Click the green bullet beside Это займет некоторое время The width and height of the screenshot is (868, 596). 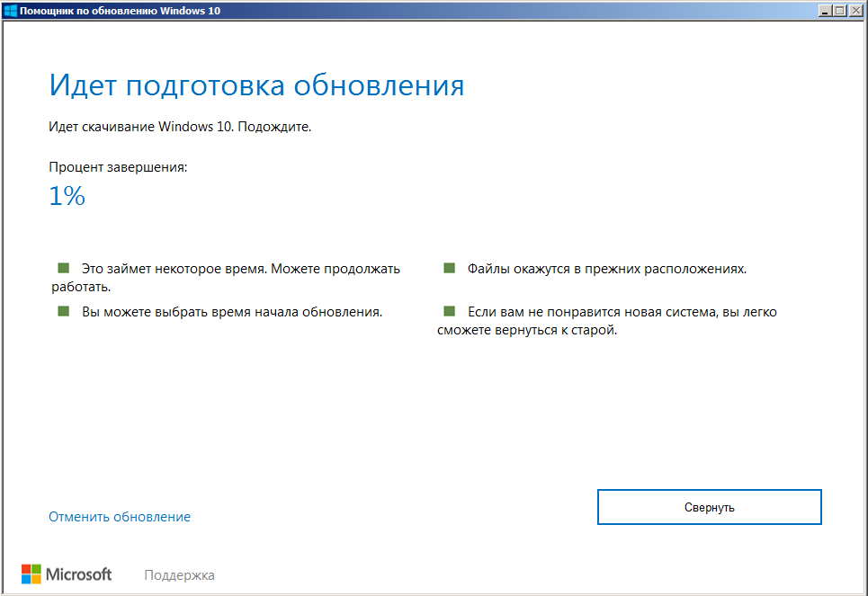click(64, 268)
